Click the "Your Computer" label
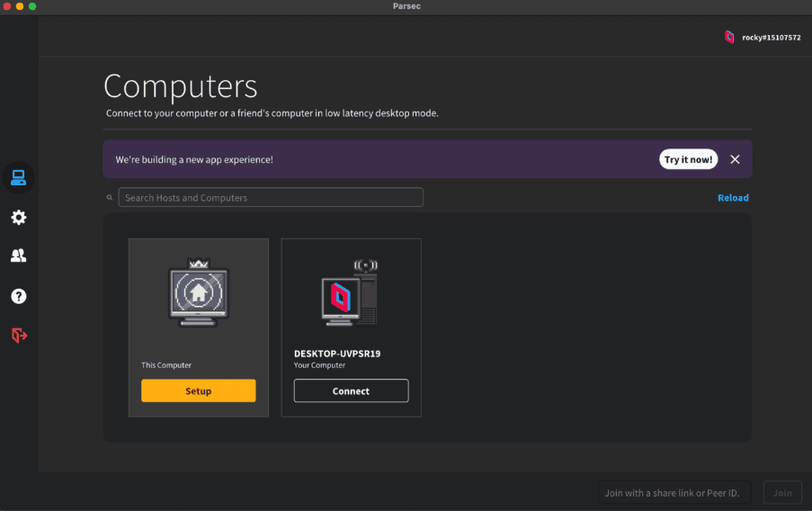This screenshot has width=812, height=511. pyautogui.click(x=319, y=365)
